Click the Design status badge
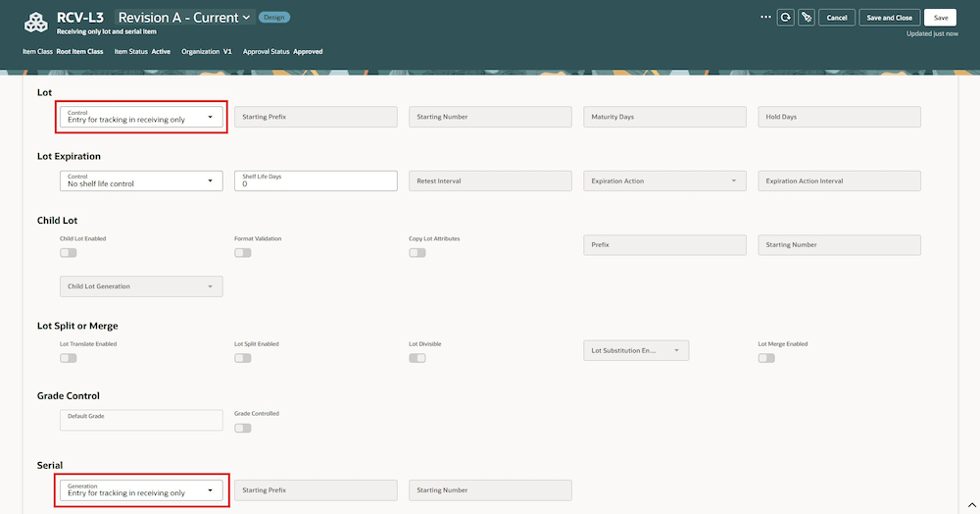This screenshot has width=980, height=514. [x=273, y=18]
